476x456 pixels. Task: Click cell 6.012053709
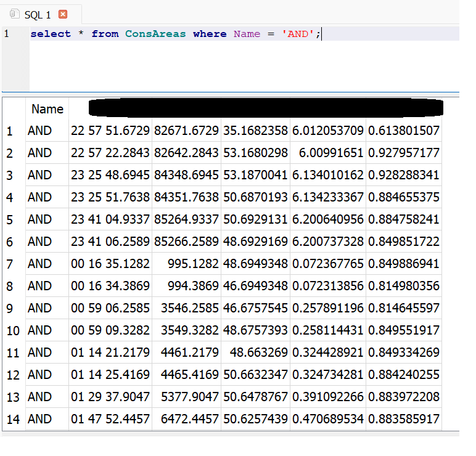[x=328, y=131]
